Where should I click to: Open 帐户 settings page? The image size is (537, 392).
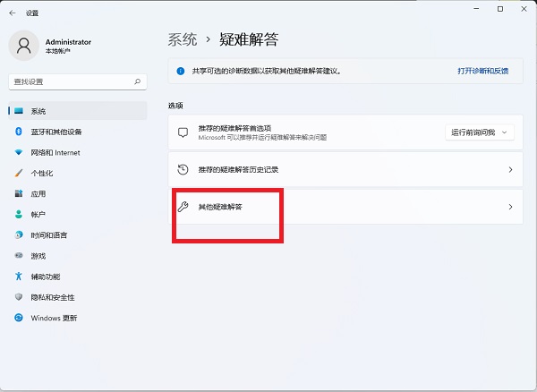click(38, 215)
